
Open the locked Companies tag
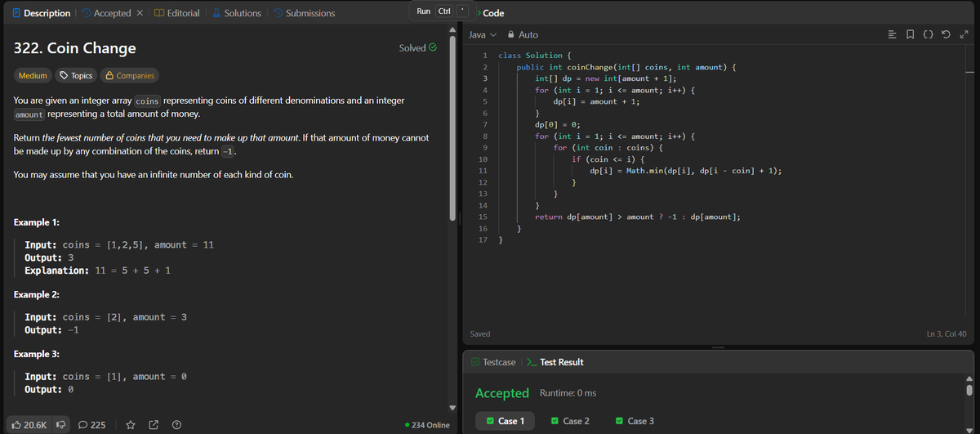point(129,75)
